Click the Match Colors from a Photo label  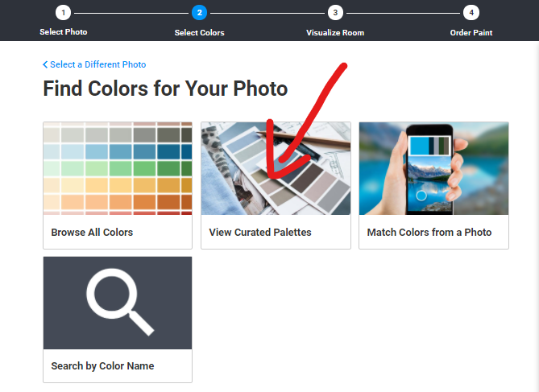click(429, 233)
